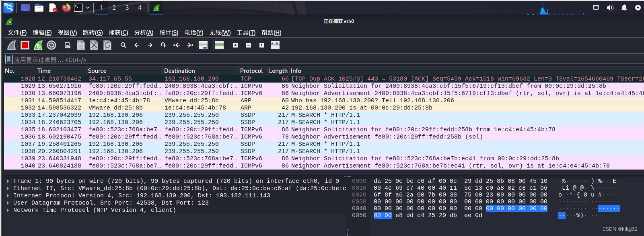Zoom out packet text (minus icon)
Screen dimensions: 644x236
point(249,45)
